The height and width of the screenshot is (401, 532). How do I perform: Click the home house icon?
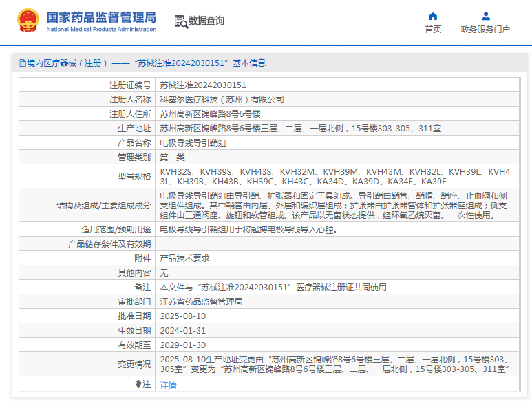(x=433, y=17)
